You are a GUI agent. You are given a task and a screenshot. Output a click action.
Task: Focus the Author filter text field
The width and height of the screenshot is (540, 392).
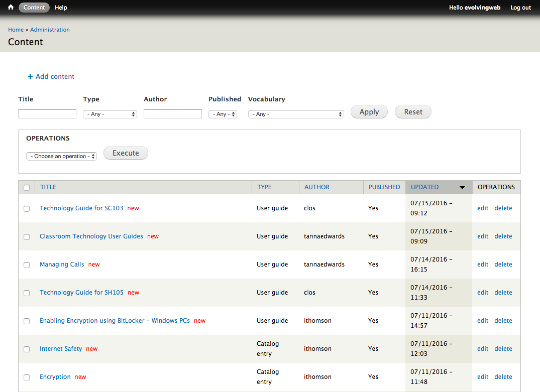tap(172, 114)
